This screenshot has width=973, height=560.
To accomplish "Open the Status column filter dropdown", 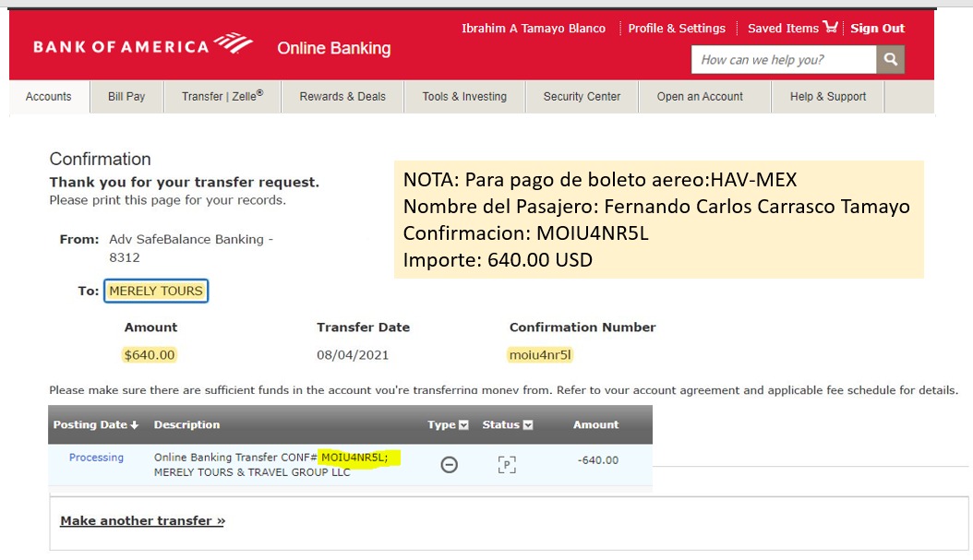I will point(528,424).
